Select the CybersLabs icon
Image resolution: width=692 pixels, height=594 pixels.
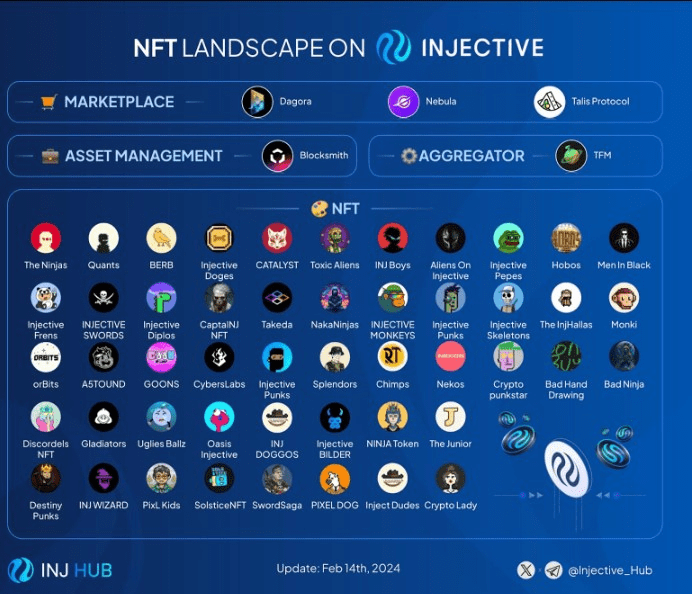(x=219, y=357)
